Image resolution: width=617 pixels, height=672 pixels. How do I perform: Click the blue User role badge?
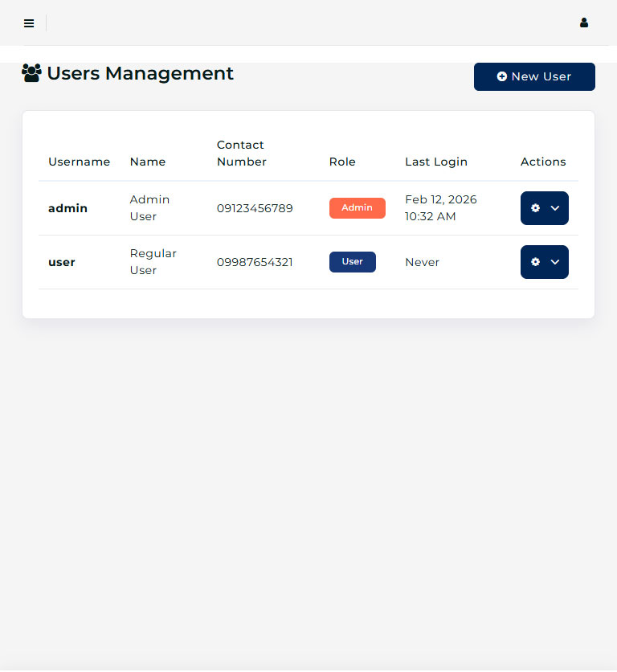(352, 262)
